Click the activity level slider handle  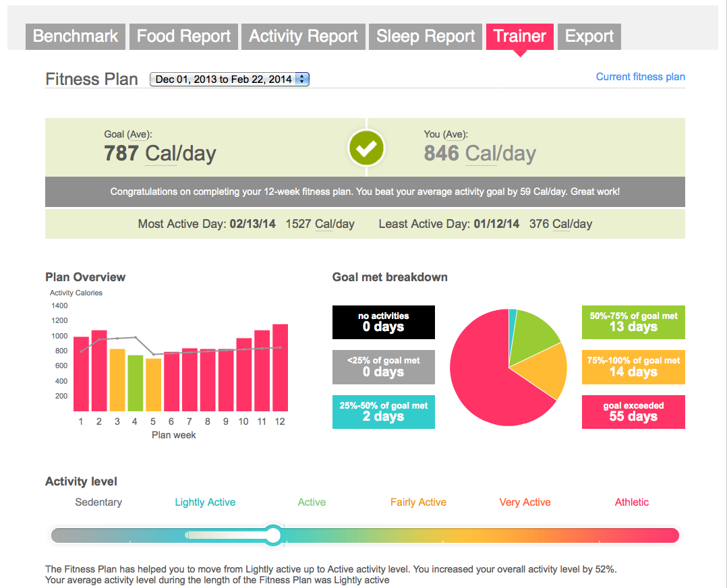click(x=274, y=535)
